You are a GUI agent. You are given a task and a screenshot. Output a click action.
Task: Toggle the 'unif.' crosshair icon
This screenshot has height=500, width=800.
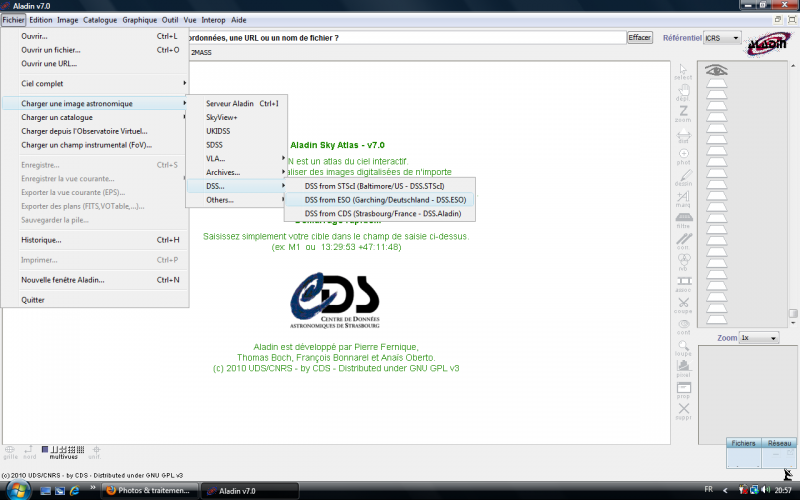coord(95,452)
